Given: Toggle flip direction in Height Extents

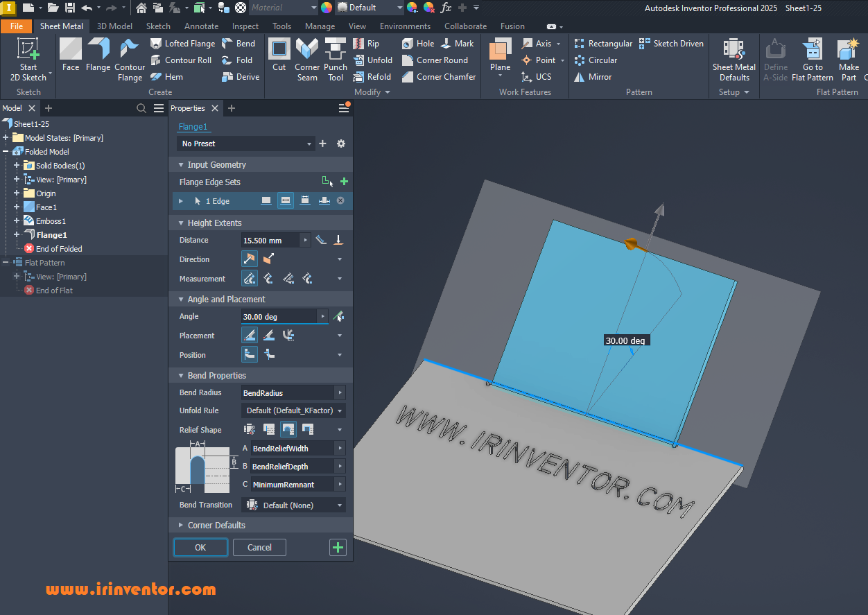Looking at the screenshot, I should click(x=268, y=259).
